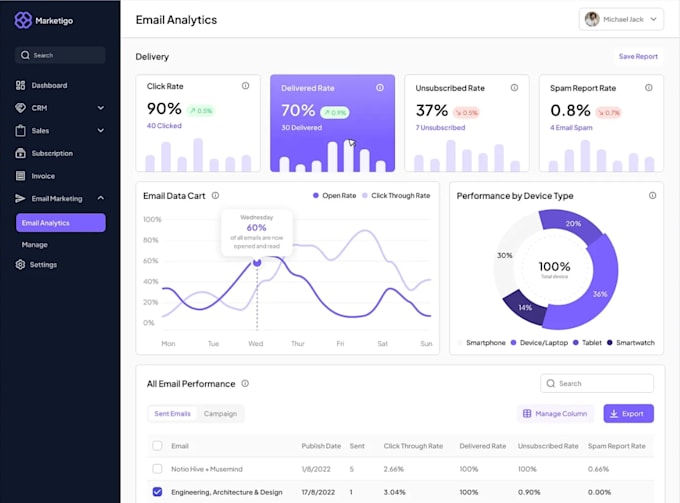Click the Export button
The height and width of the screenshot is (503, 680).
click(628, 414)
